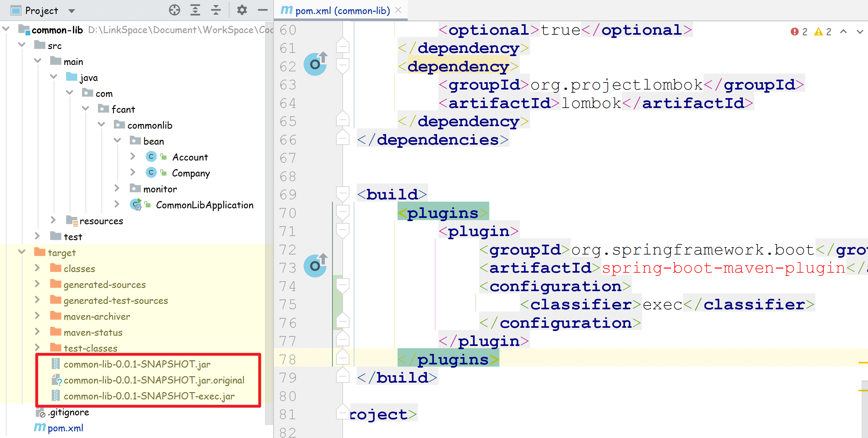Click the Collapse All toolbar icon
868x438 pixels.
pyautogui.click(x=216, y=10)
